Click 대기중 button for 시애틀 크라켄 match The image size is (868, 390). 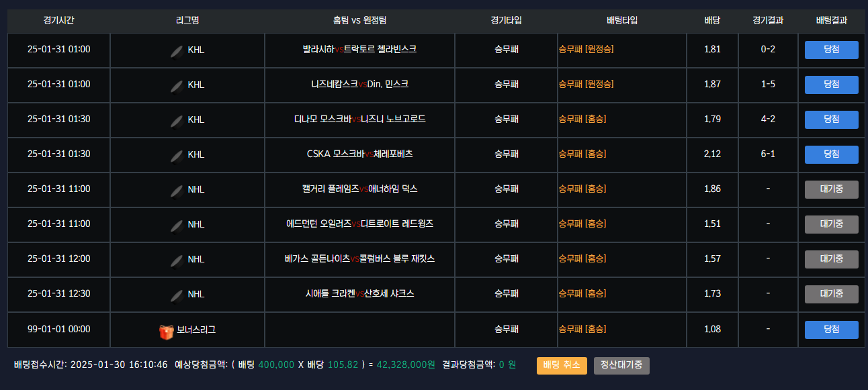832,294
